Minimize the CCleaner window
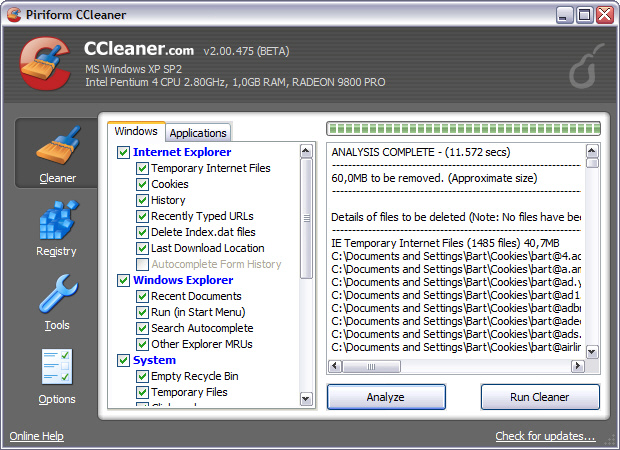The height and width of the screenshot is (450, 620). pos(564,15)
